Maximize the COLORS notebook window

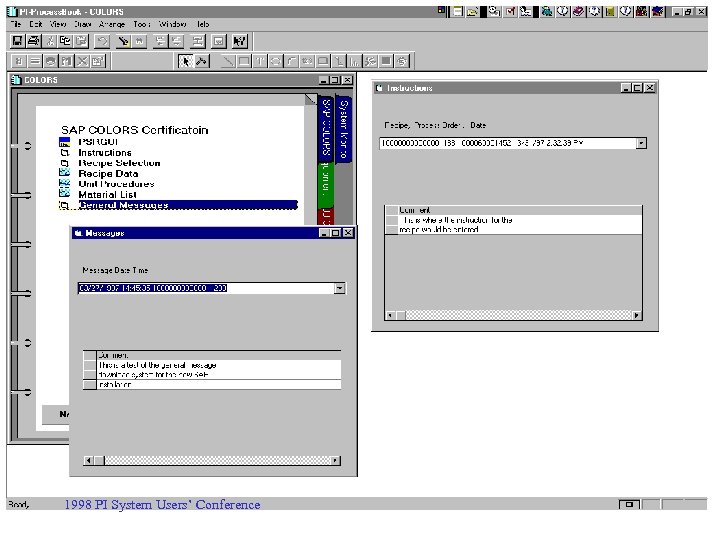click(x=336, y=80)
